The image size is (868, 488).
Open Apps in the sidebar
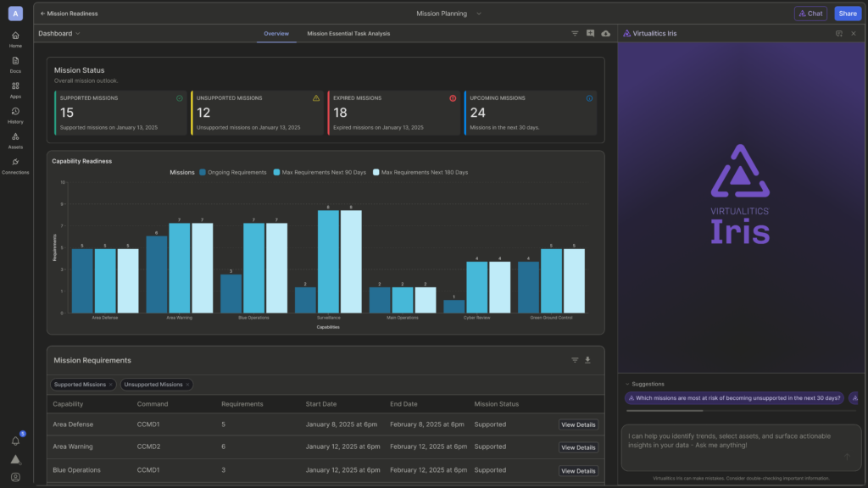point(15,90)
